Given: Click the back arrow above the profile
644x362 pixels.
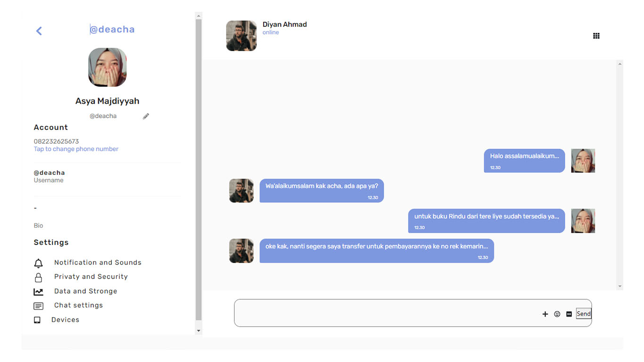Looking at the screenshot, I should (x=39, y=31).
